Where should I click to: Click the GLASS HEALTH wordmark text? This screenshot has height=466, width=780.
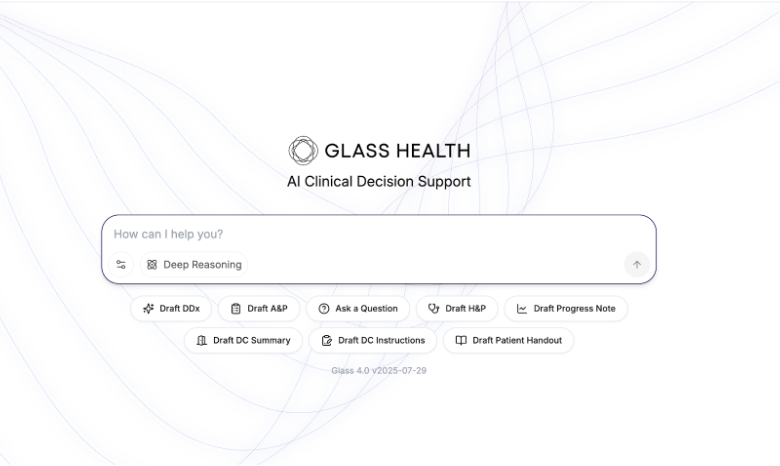(397, 151)
